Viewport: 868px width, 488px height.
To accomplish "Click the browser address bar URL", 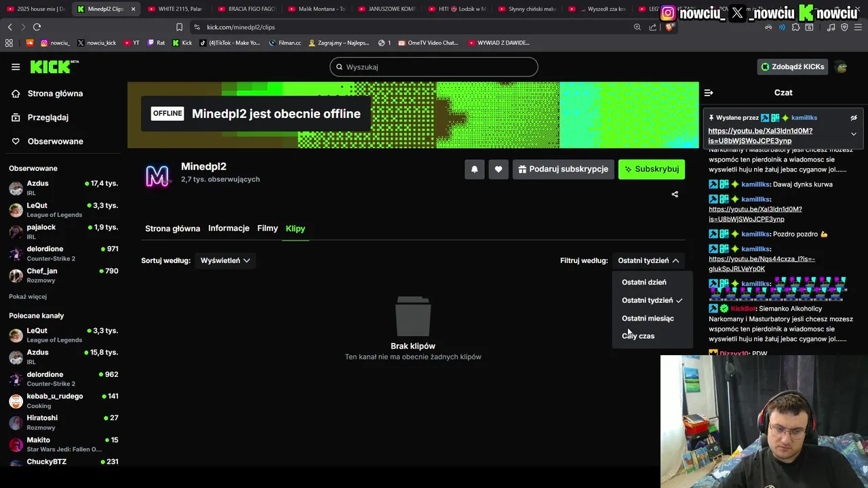I will [241, 27].
